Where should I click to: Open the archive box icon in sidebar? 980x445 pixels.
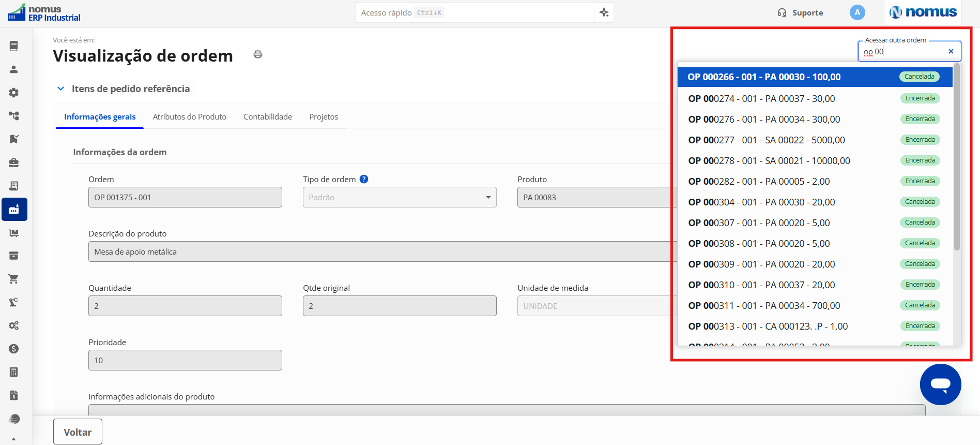tap(14, 256)
